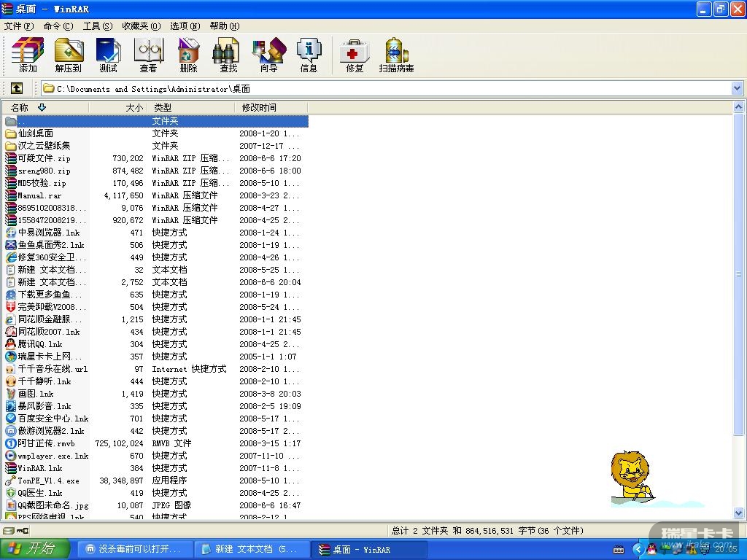This screenshot has width=747, height=560.
Task: Click the 查看 (View) toolbar icon
Action: point(149,54)
